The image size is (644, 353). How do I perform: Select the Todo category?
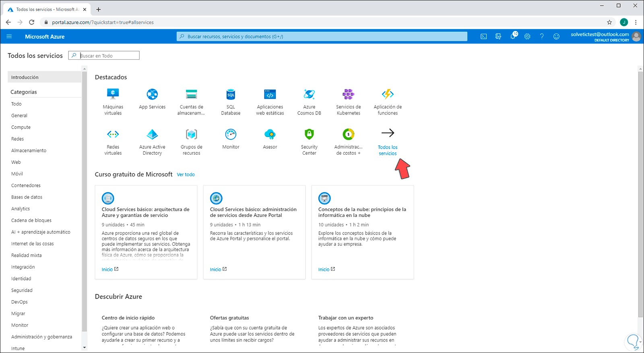17,104
